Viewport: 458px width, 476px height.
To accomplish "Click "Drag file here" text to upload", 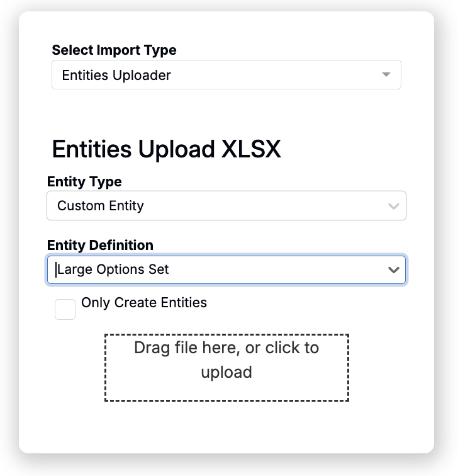I will [x=187, y=348].
